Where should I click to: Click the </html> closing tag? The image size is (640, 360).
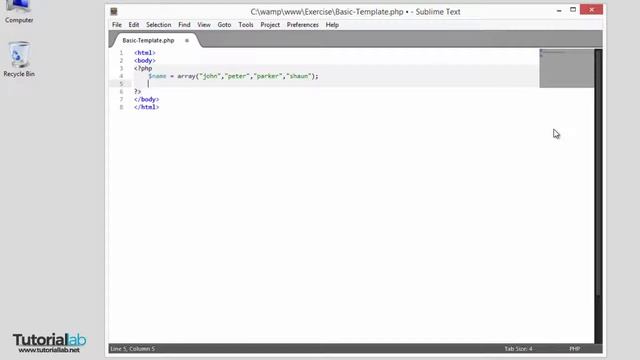coord(147,107)
